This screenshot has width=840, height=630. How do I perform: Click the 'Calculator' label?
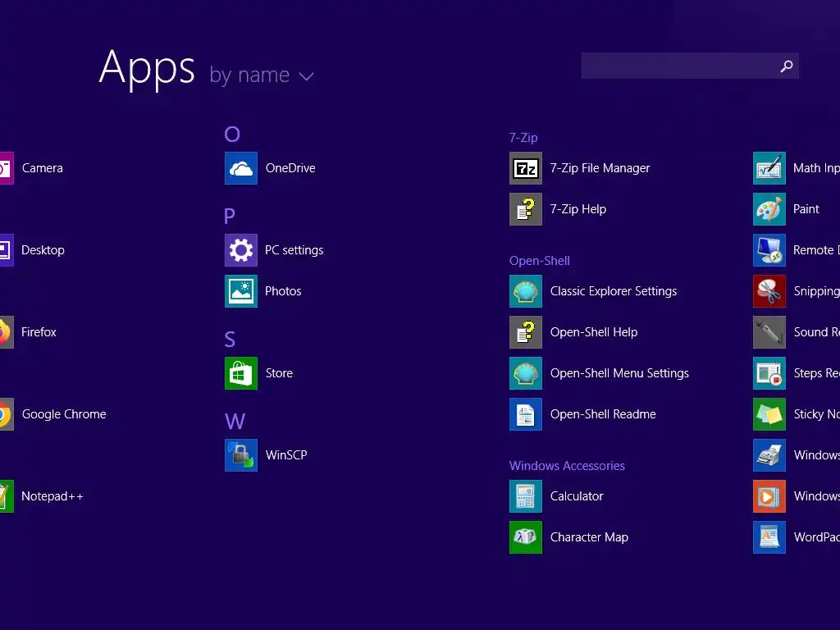(x=577, y=496)
